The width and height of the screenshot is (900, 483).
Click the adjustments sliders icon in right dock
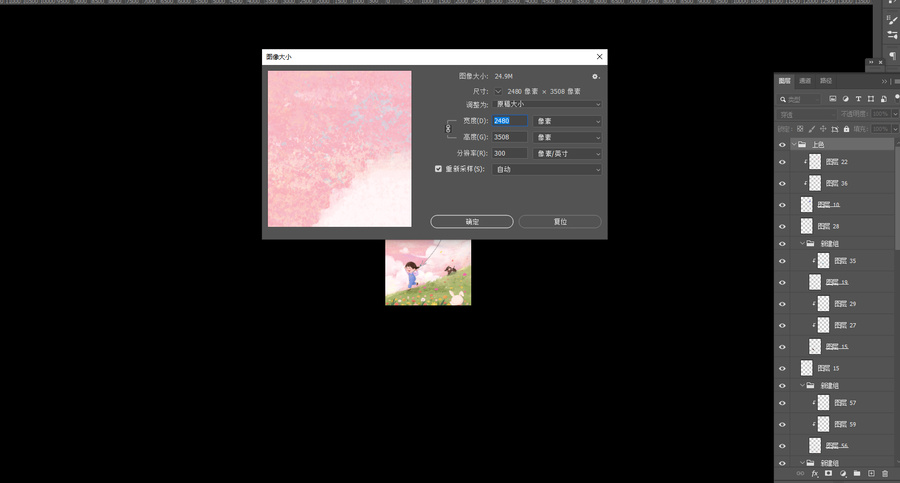(x=893, y=35)
